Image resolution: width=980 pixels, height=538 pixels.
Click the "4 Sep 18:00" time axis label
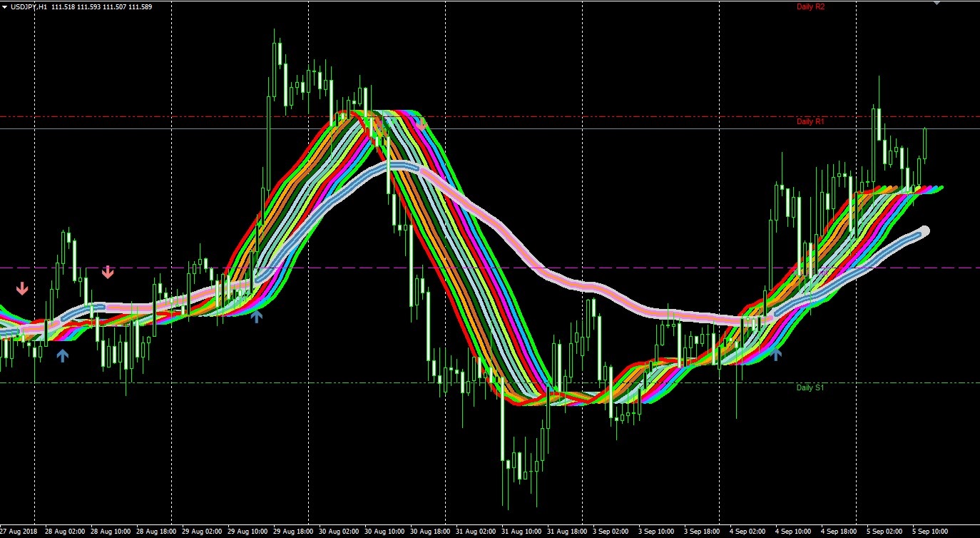point(839,532)
